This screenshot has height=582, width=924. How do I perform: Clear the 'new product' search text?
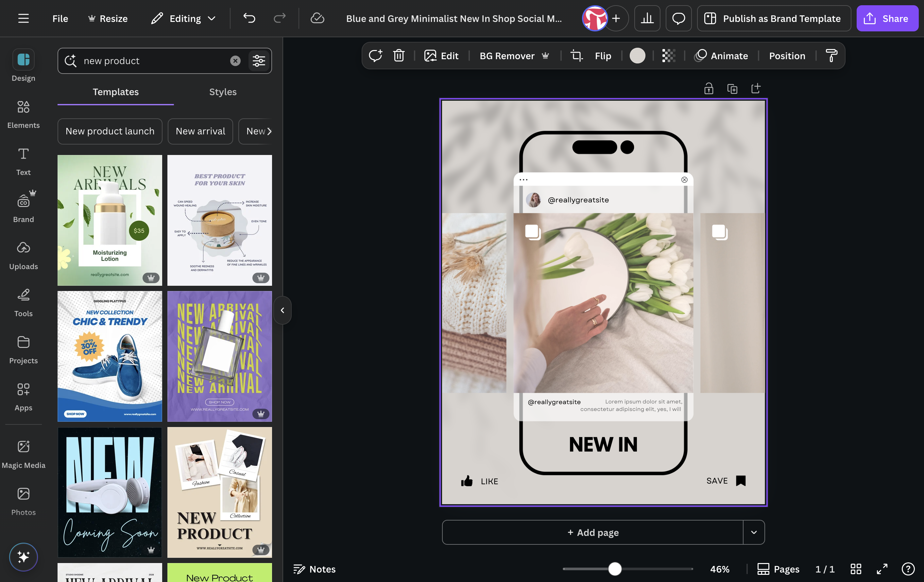pos(235,60)
